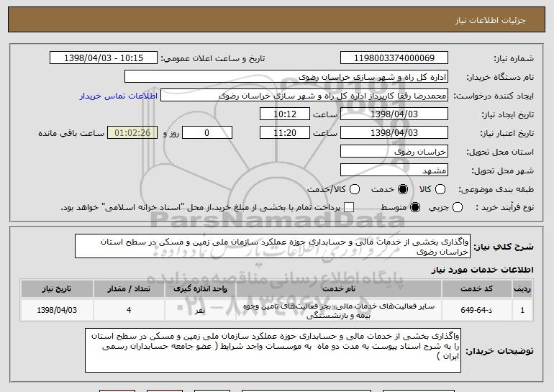The image size is (554, 392).
Task: Click the table date cell 1398/04/03
Action: tap(57, 310)
